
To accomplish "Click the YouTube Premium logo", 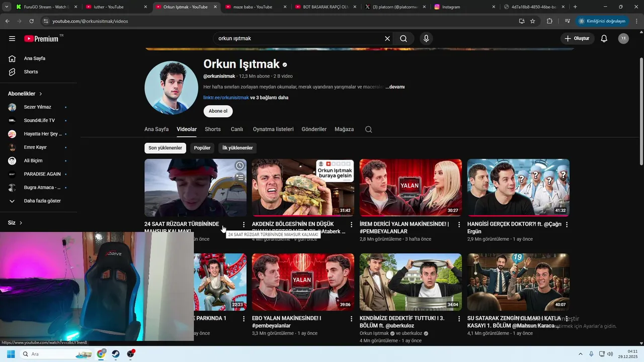I will 41,39.
